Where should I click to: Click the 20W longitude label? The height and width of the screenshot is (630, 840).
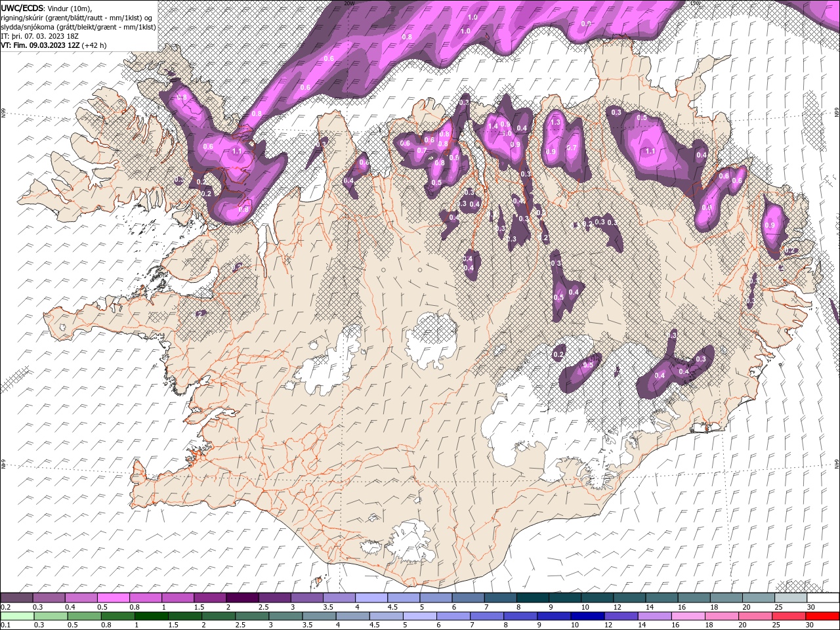point(349,3)
